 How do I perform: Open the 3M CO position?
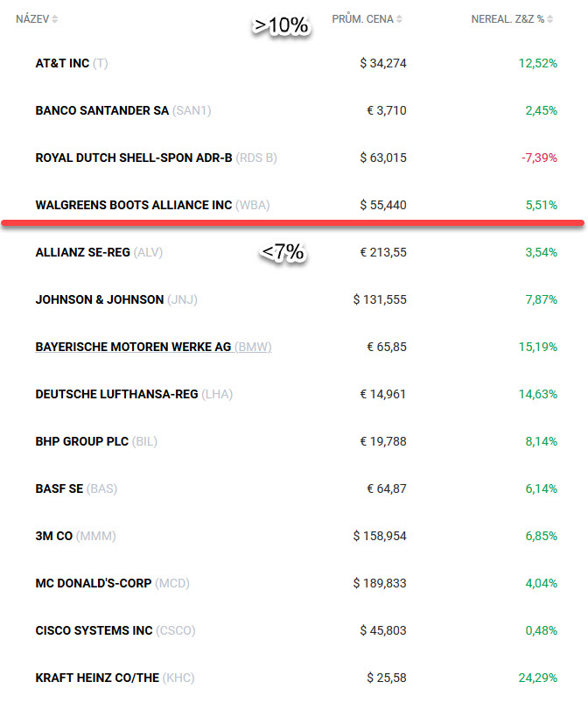[53, 536]
